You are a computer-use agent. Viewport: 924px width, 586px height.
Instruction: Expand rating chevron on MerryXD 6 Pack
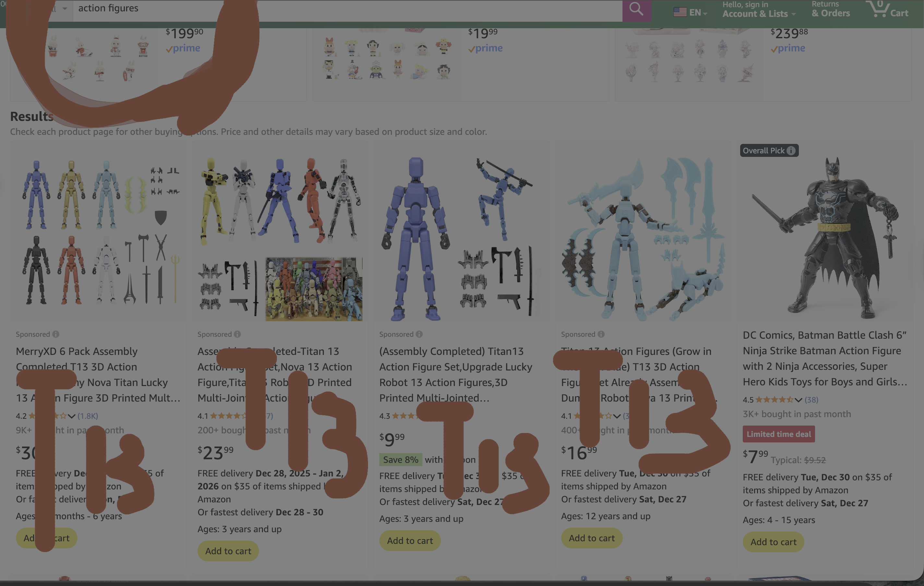[x=72, y=416]
